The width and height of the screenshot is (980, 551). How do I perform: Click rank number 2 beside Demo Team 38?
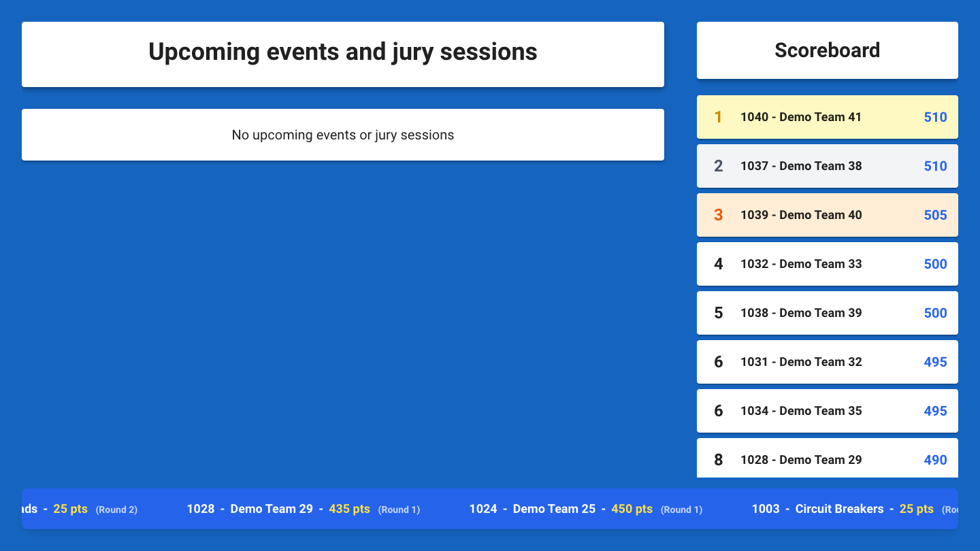718,166
